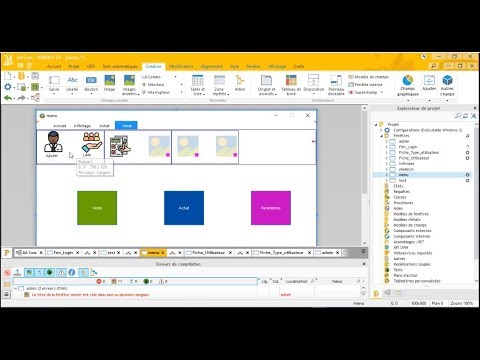Select Fiche_Type_utilisateur in project tree
This screenshot has height=360, width=480.
(x=419, y=152)
